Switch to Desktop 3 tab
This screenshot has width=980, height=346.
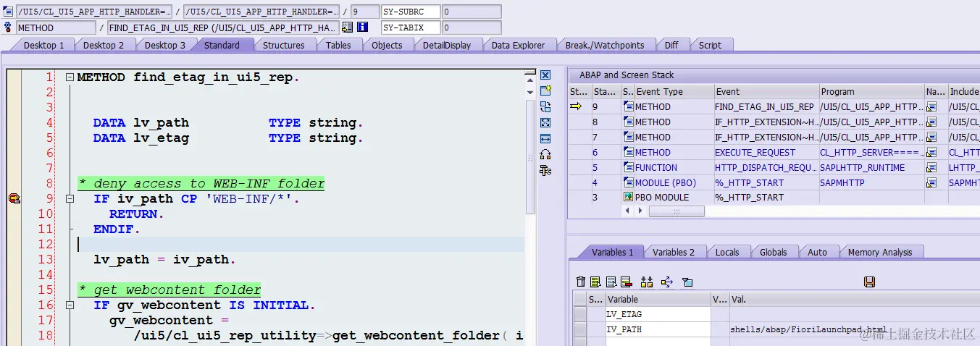(164, 45)
